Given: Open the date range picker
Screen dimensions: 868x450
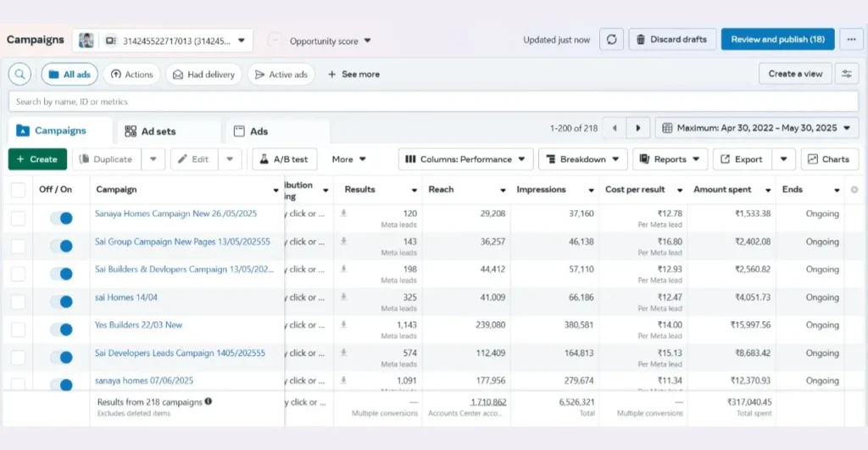Looking at the screenshot, I should click(x=756, y=128).
